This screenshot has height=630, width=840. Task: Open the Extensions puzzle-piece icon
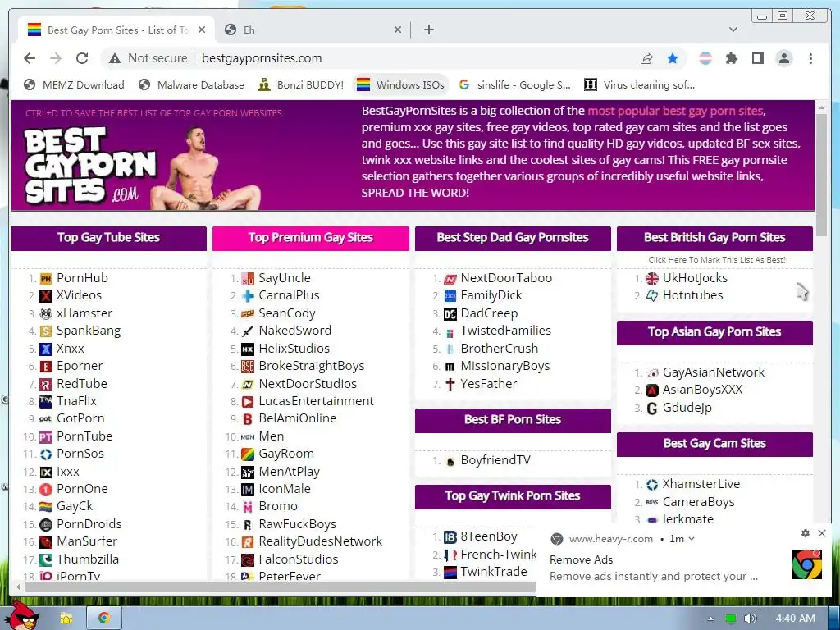click(731, 58)
